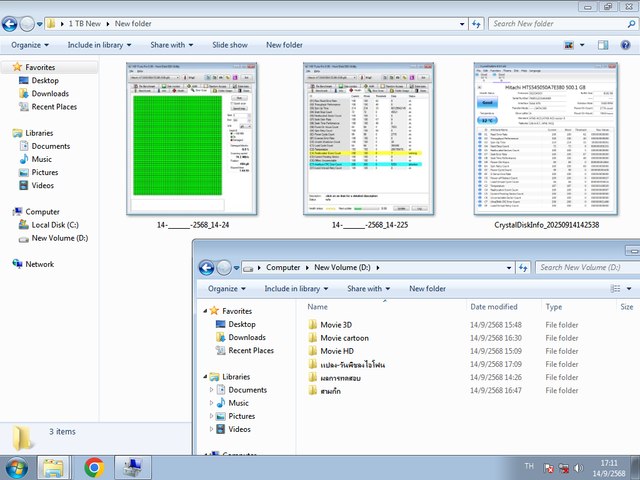The image size is (640, 480).
Task: Collapse Libraries in front window tree
Action: pyautogui.click(x=205, y=377)
